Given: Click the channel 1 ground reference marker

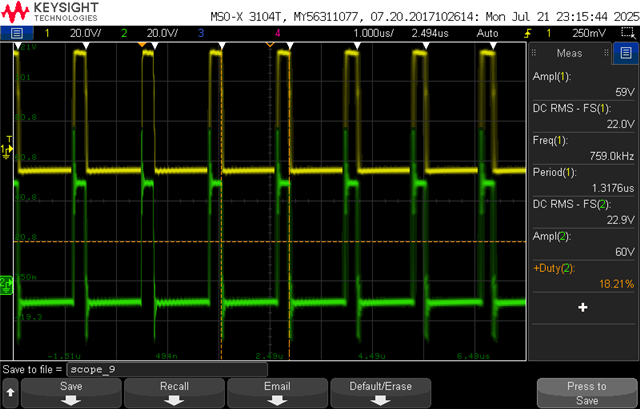Looking at the screenshot, I should (x=6, y=151).
